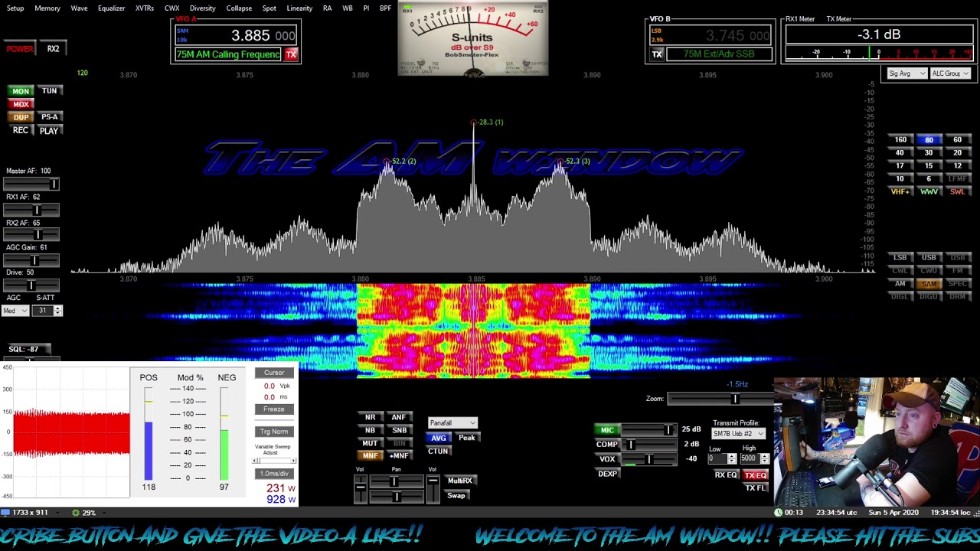The image size is (980, 551).
Task: Toggle the TX FL filter button
Action: coord(755,488)
